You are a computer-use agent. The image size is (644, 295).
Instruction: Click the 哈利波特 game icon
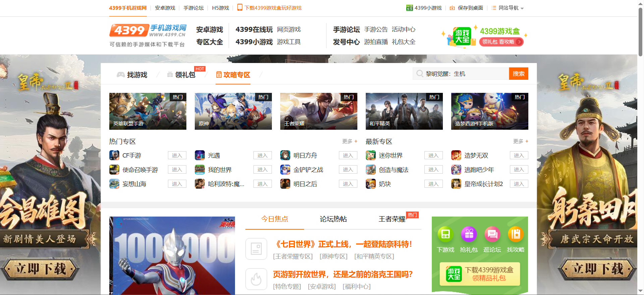click(200, 184)
